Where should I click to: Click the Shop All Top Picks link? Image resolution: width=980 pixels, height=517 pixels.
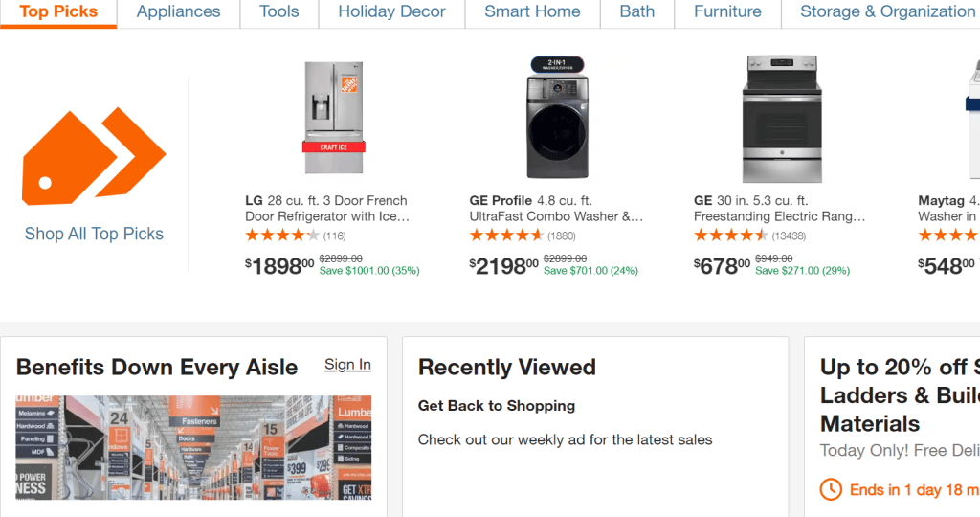point(94,234)
